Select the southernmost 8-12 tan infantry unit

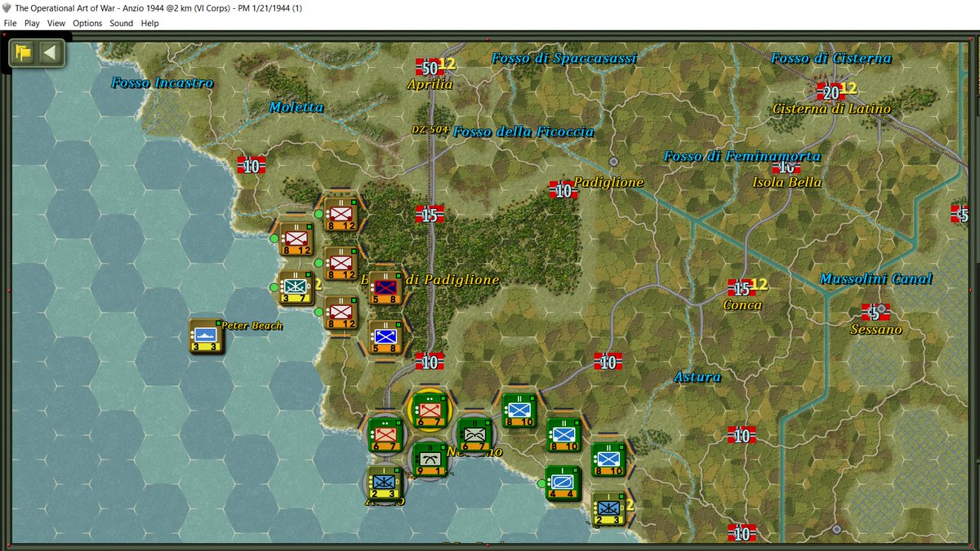click(x=340, y=312)
